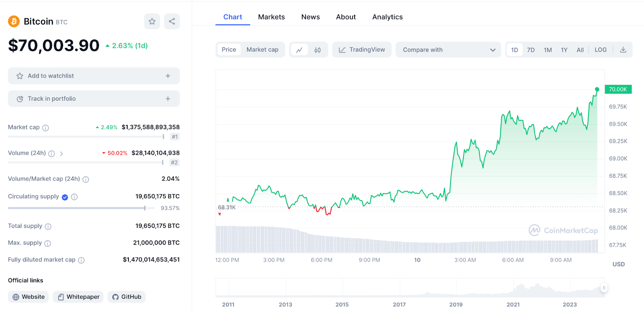Open Max. supply info icon

pos(47,243)
